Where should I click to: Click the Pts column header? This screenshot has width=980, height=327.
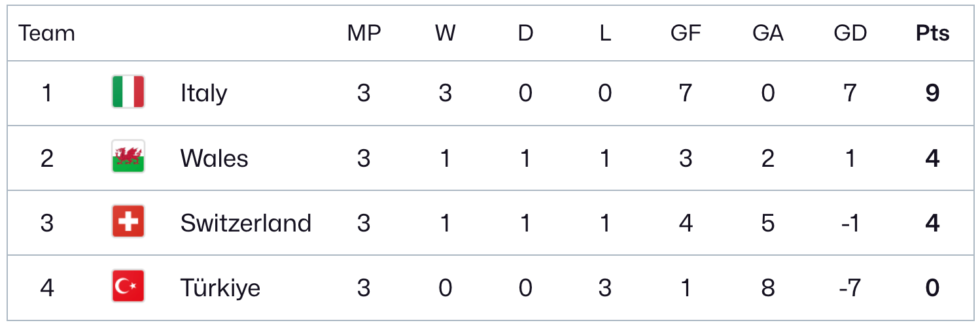pos(932,33)
